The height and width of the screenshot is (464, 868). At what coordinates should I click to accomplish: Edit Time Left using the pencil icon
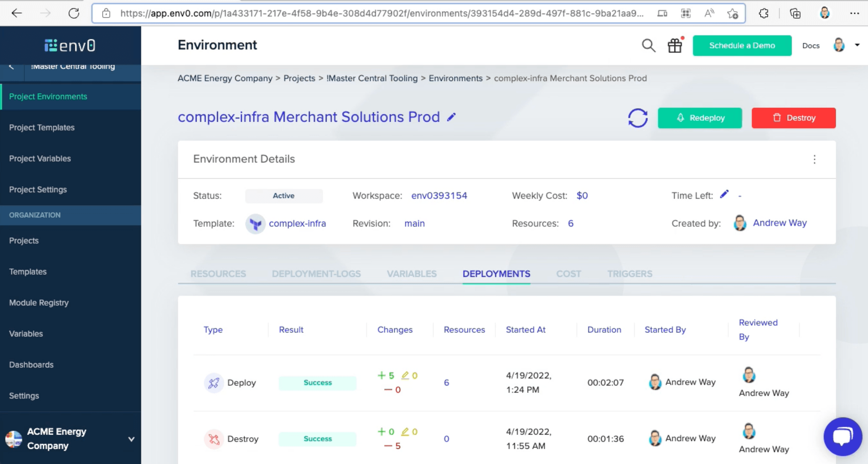click(x=724, y=194)
